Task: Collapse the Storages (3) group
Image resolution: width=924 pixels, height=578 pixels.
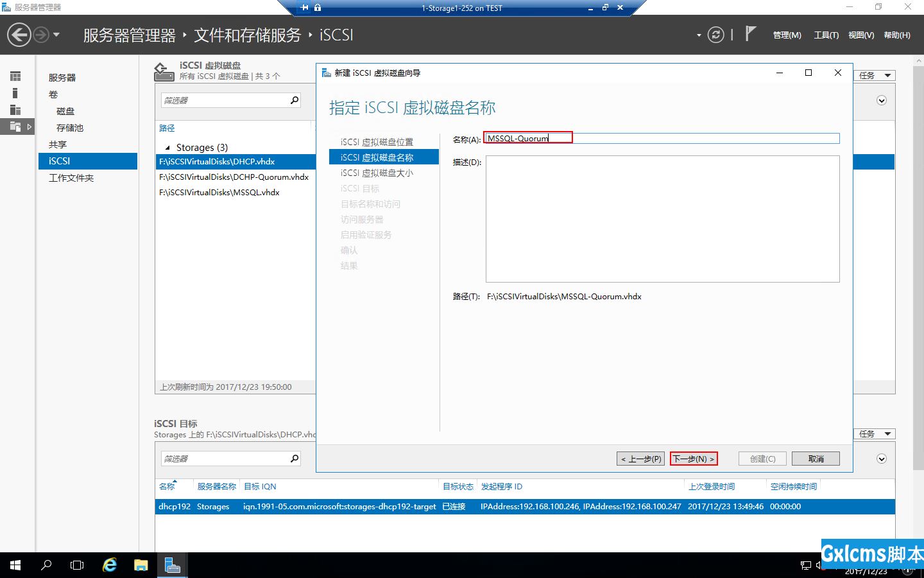Action: pyautogui.click(x=168, y=148)
